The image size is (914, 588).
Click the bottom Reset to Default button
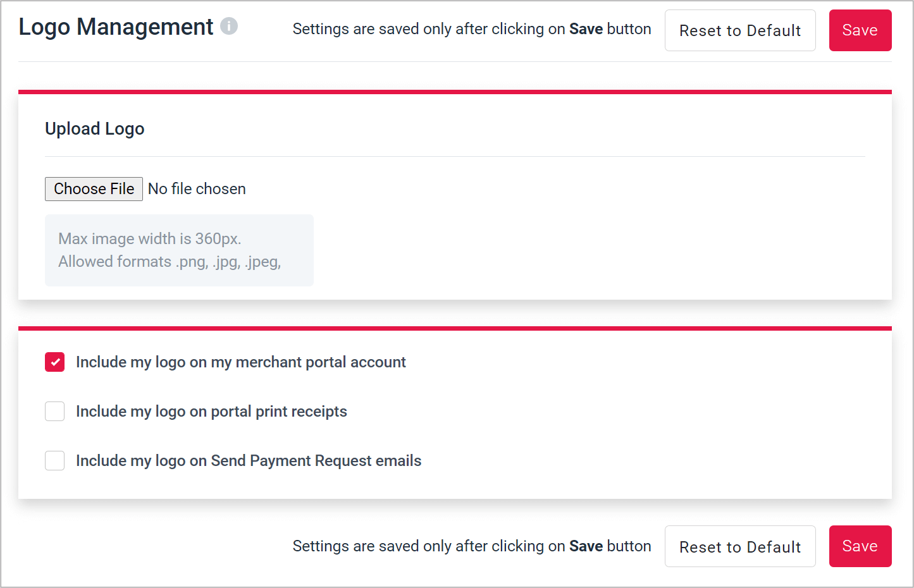[739, 546]
